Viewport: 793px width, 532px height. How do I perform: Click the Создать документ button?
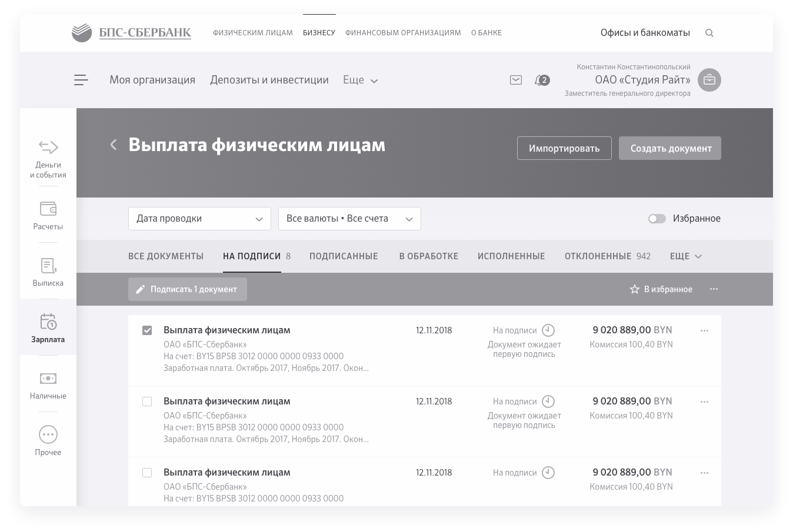670,148
